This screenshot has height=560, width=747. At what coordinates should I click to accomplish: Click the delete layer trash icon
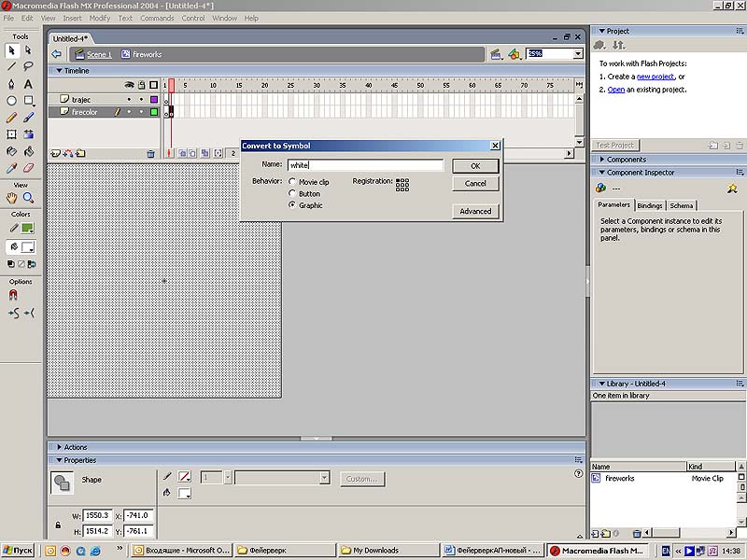tap(150, 153)
